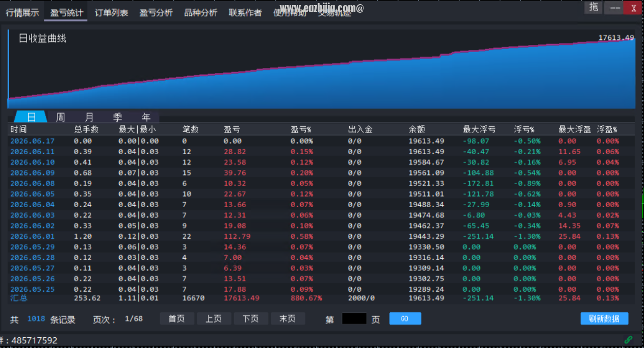Click the 下页 next page button
The height and width of the screenshot is (348, 644).
250,319
